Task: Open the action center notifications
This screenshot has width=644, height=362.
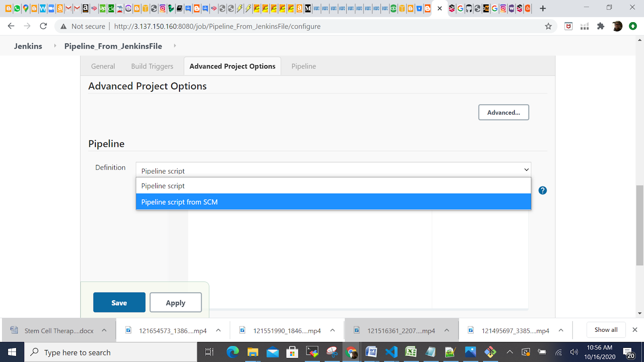Action: [x=629, y=353]
